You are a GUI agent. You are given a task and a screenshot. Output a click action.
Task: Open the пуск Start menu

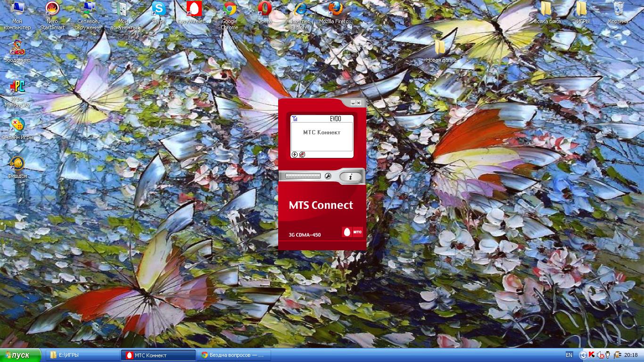pyautogui.click(x=21, y=355)
